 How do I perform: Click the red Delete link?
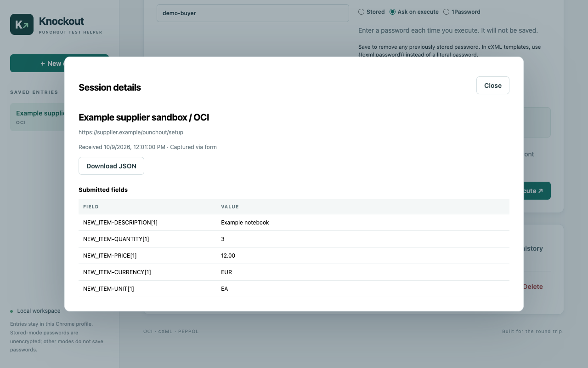pyautogui.click(x=533, y=287)
